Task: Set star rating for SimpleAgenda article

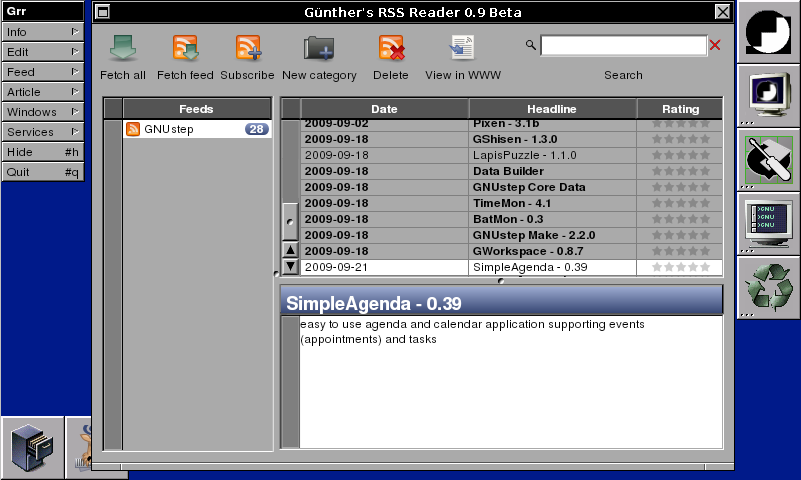Action: (680, 268)
